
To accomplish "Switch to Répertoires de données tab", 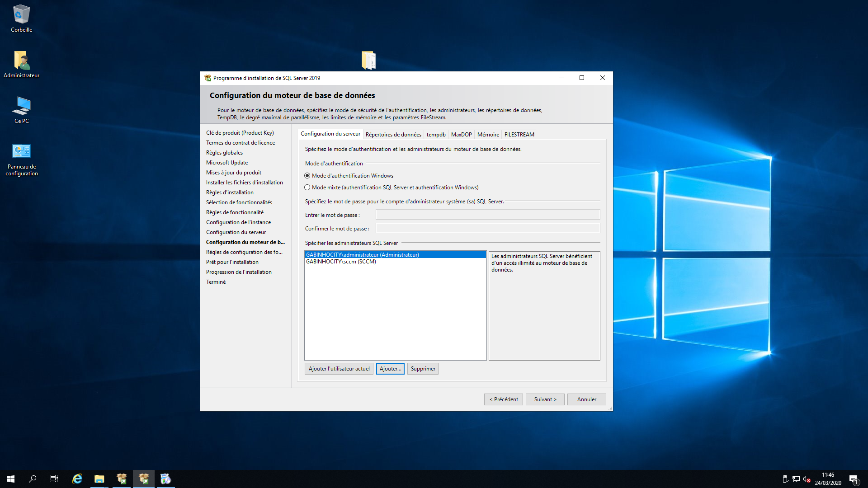I will click(x=393, y=135).
